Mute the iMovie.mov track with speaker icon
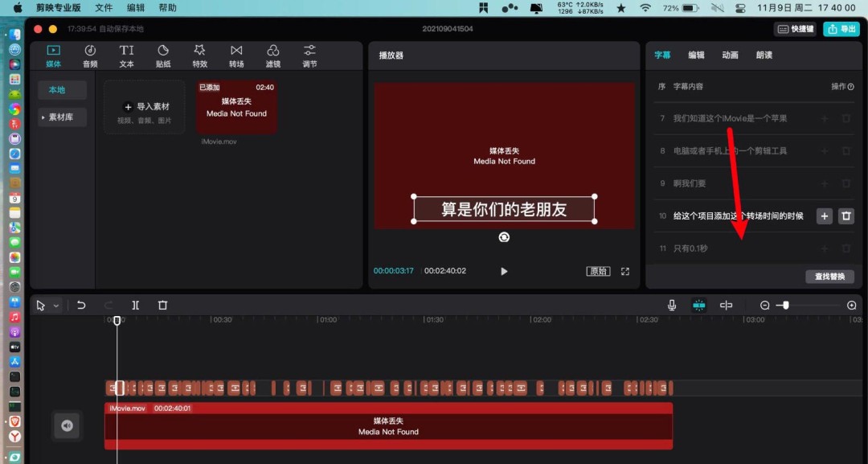868x464 pixels. [x=67, y=426]
